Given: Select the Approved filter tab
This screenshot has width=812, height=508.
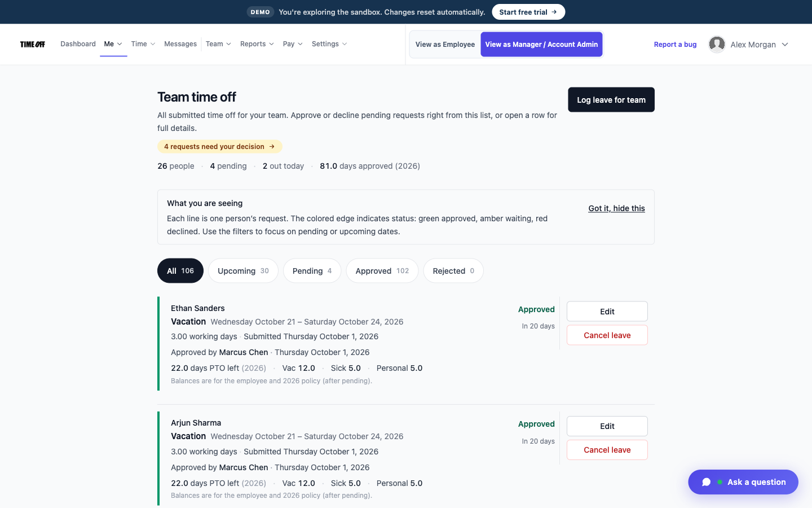Looking at the screenshot, I should click(x=382, y=271).
